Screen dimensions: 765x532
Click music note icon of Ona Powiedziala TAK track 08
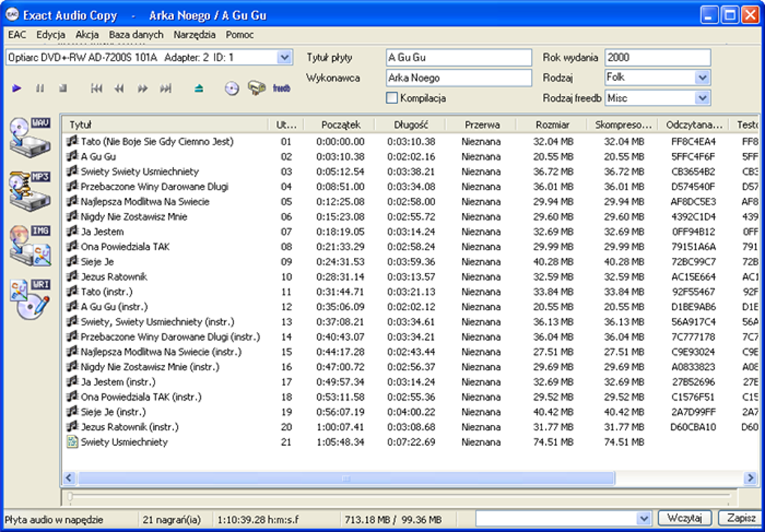click(72, 247)
